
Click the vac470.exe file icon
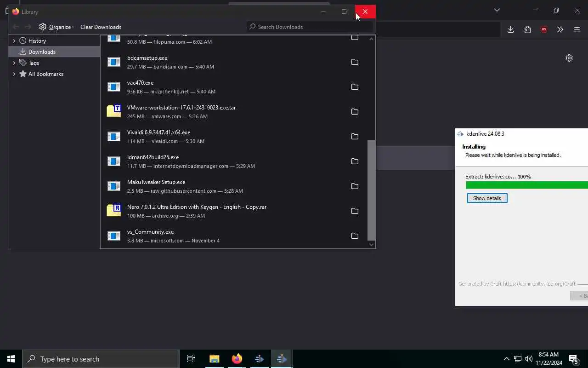114,87
